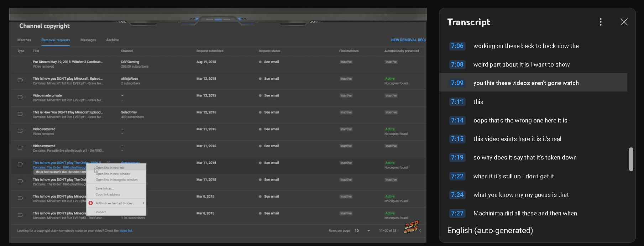Click the 'Request status' column header
644x246 pixels.
[x=269, y=51]
